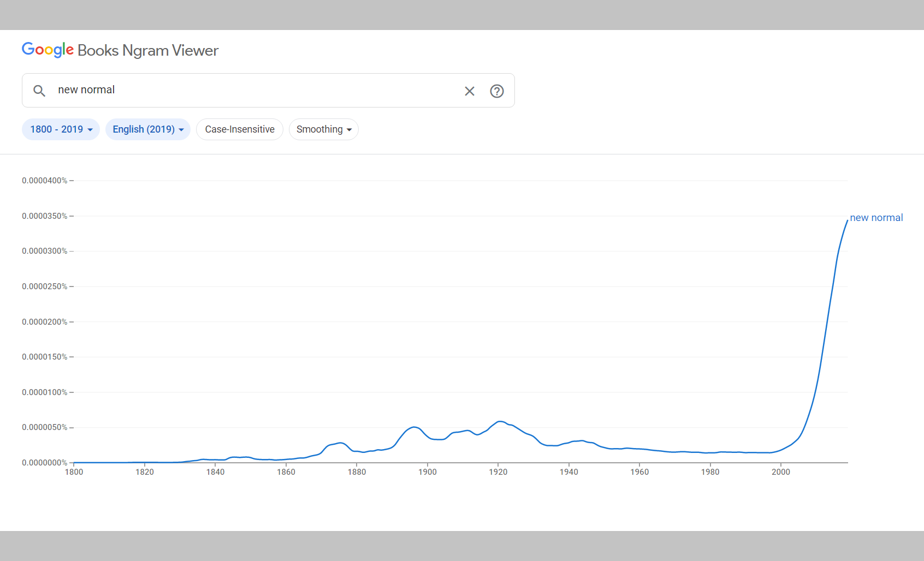The height and width of the screenshot is (561, 924).
Task: Expand the English (2019) corpus dropdown
Action: (147, 129)
